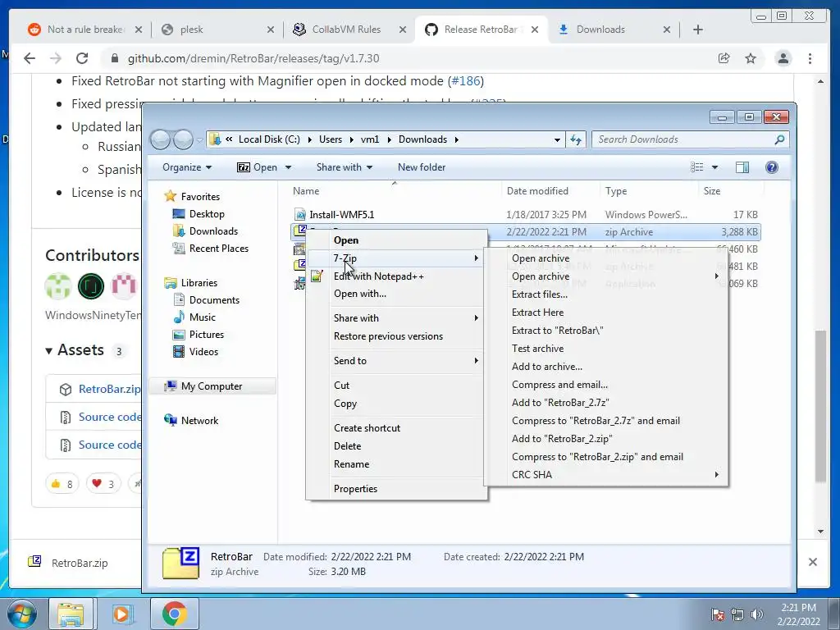Open the media player taskbar icon
This screenshot has width=840, height=630.
click(121, 614)
